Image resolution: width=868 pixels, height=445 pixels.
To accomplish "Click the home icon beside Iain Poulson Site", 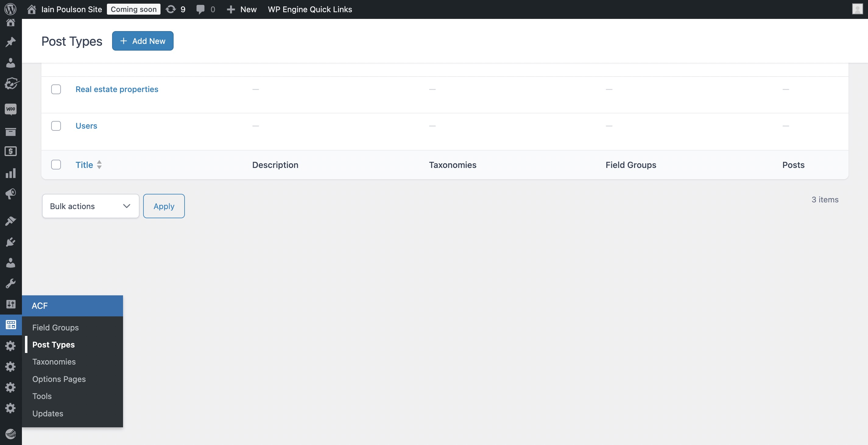I will pos(32,9).
